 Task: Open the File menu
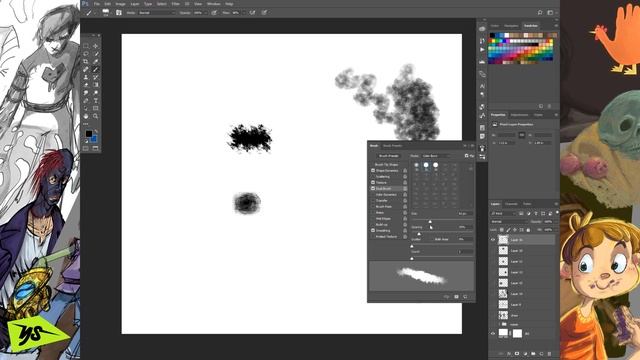97,4
